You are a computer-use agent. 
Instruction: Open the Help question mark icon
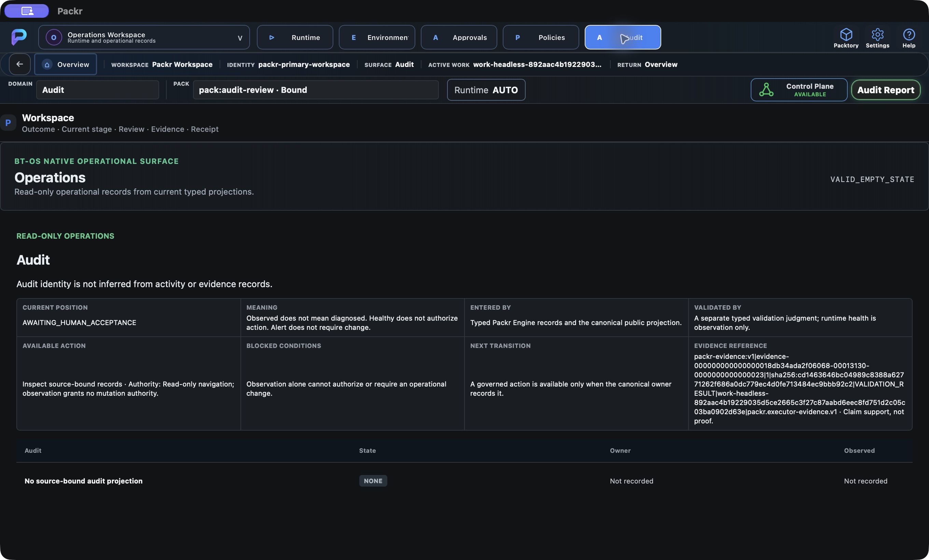pyautogui.click(x=909, y=34)
